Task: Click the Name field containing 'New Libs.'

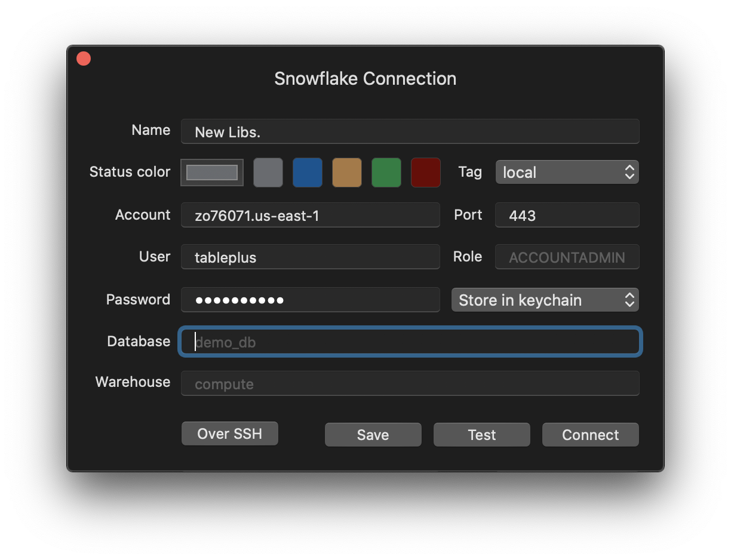Action: [410, 131]
